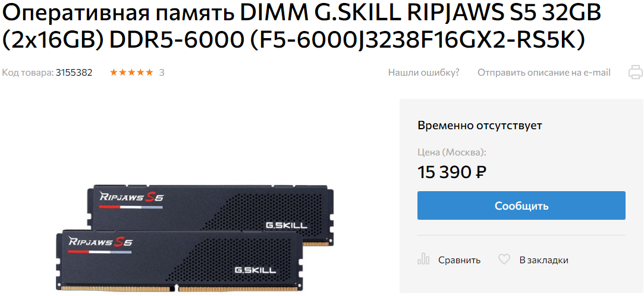The height and width of the screenshot is (296, 644).
Task: Click the blue 'Сообщить' button
Action: pos(521,205)
